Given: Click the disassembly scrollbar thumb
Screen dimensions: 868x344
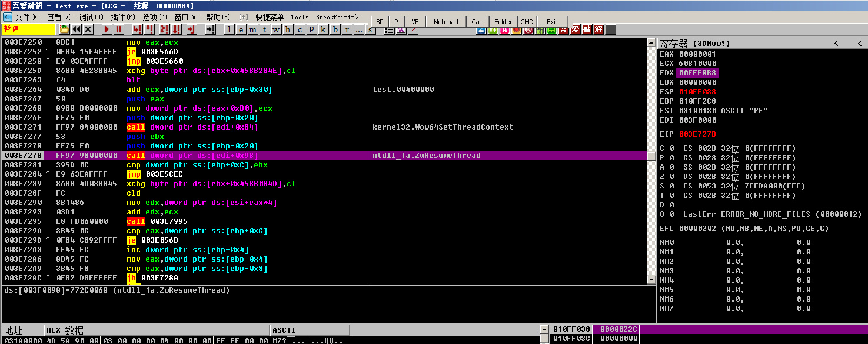Looking at the screenshot, I should [x=651, y=156].
